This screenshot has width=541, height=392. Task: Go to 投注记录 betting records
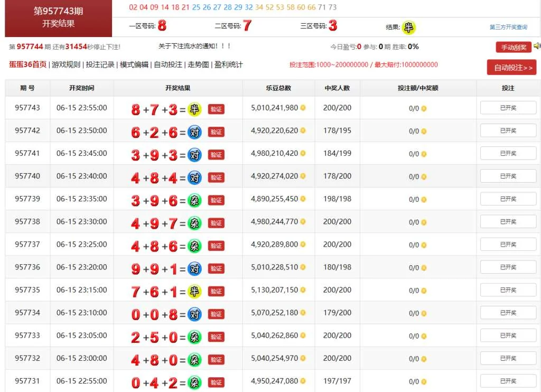(x=100, y=65)
